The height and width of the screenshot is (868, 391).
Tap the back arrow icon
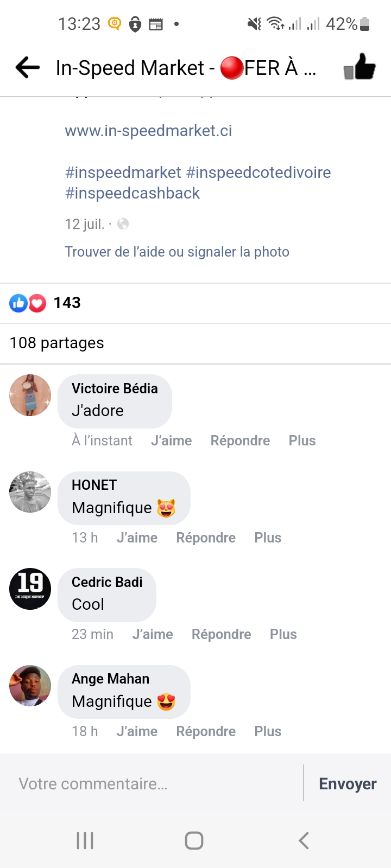tap(28, 68)
